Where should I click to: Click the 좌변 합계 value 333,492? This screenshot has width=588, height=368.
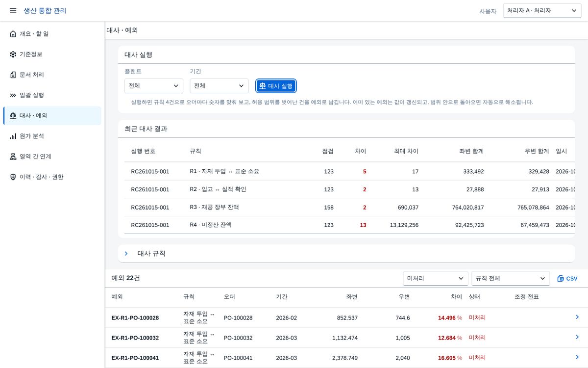click(x=473, y=172)
